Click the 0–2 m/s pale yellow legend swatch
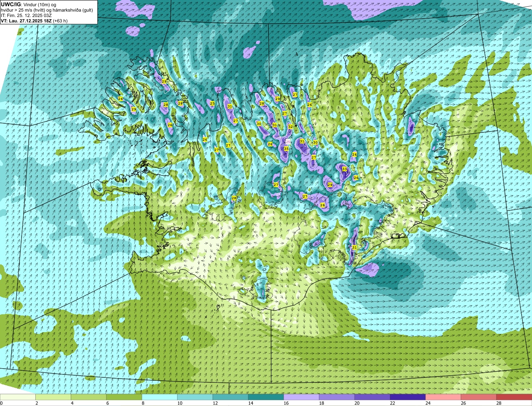The image size is (532, 406). click(18, 397)
